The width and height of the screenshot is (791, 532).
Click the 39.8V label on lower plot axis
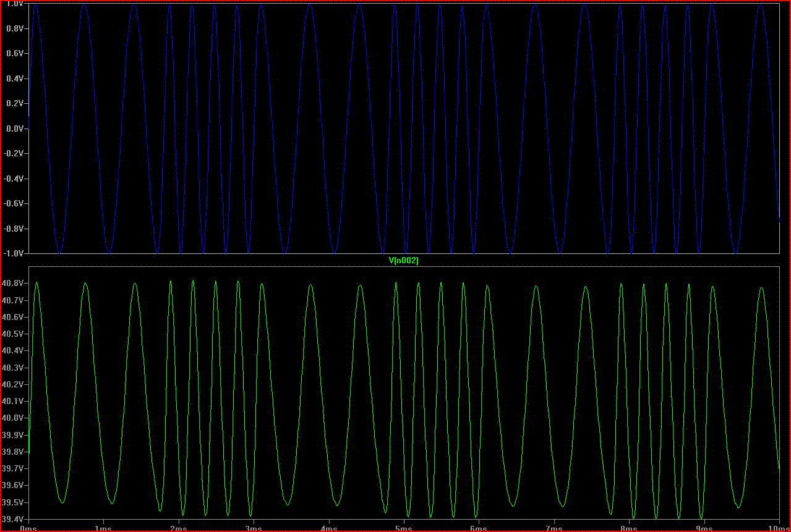tap(13, 452)
